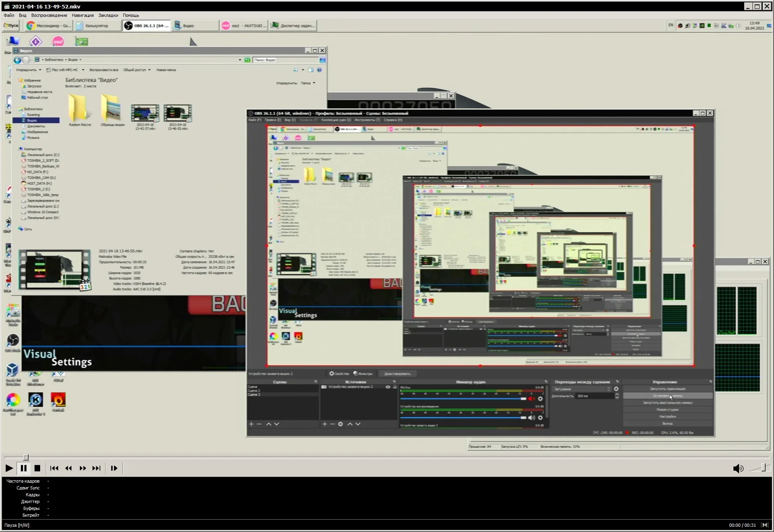Stop playback with the Stop button
The width and height of the screenshot is (774, 532).
click(x=37, y=468)
